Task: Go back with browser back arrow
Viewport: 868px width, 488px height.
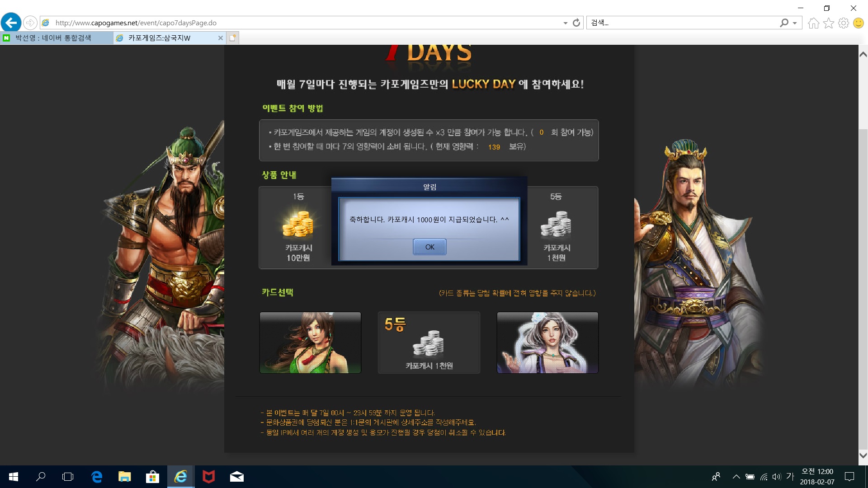Action: coord(11,23)
